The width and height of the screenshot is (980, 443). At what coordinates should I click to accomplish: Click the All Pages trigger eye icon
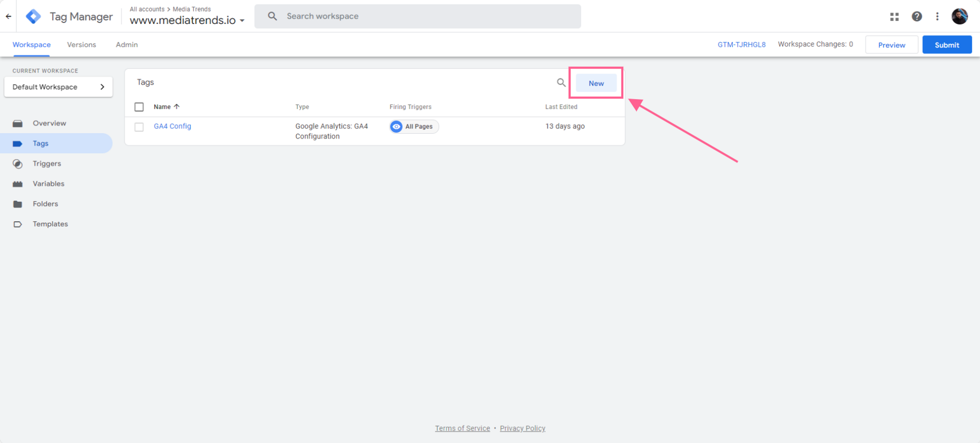(x=396, y=127)
